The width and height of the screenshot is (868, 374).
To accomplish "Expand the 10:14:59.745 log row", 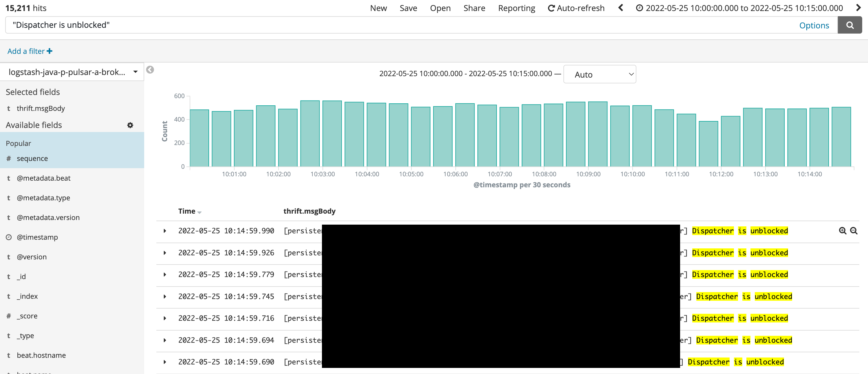I will click(x=165, y=297).
